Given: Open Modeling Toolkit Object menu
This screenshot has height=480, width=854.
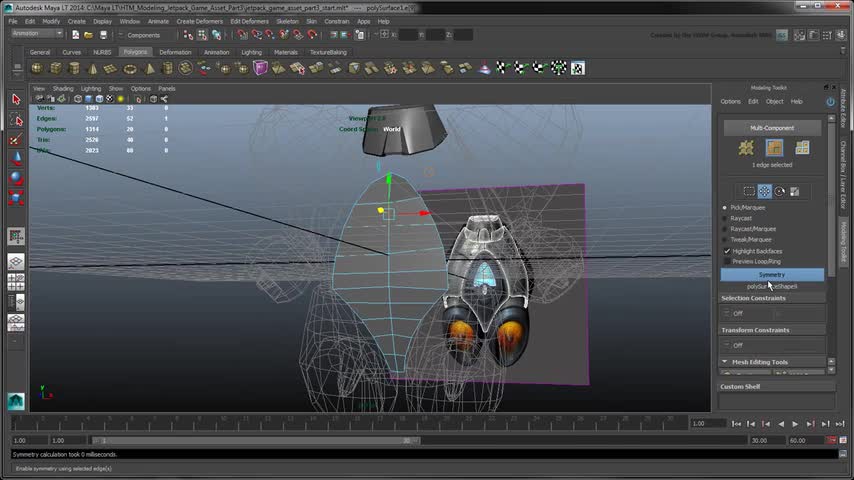Looking at the screenshot, I should click(774, 101).
